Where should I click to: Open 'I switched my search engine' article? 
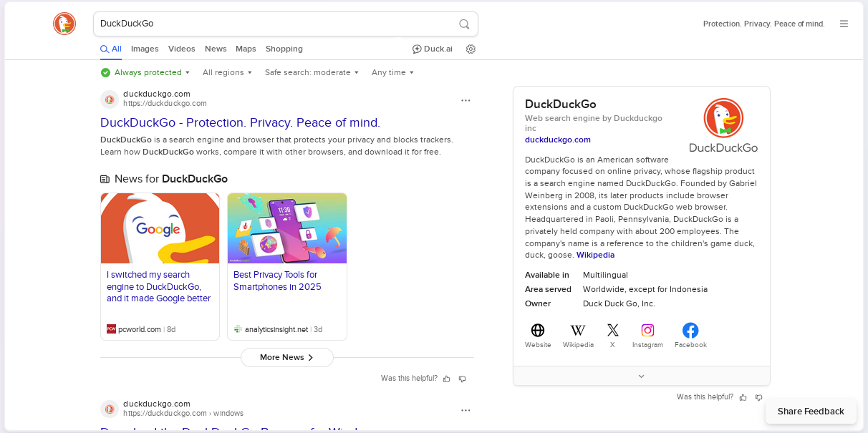[x=159, y=286]
